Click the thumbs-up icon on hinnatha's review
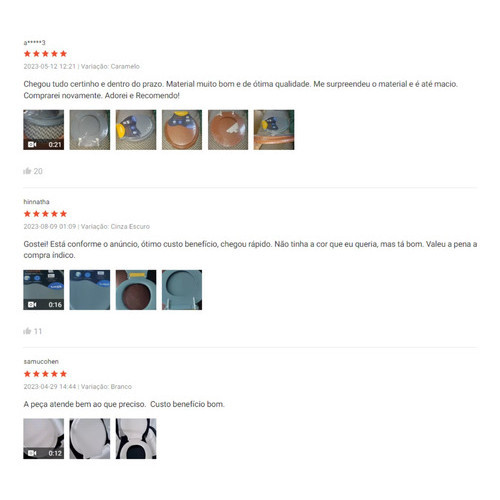The image size is (500, 500). 27,331
